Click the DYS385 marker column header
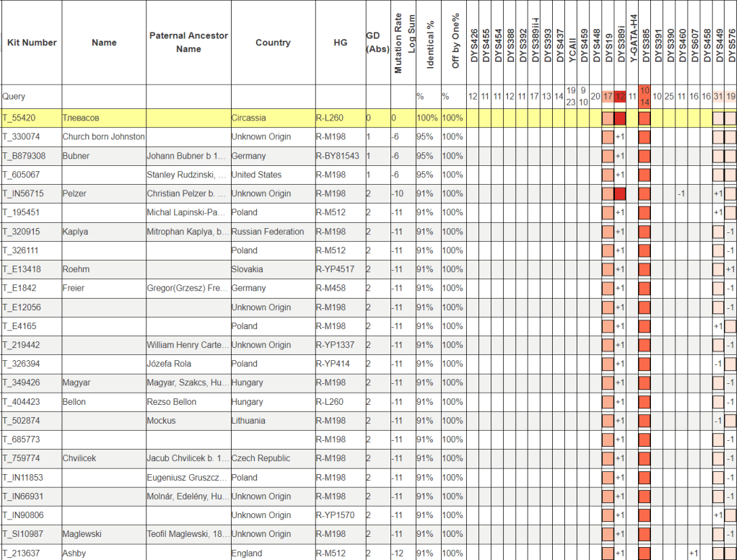739x560 pixels. tap(645, 43)
